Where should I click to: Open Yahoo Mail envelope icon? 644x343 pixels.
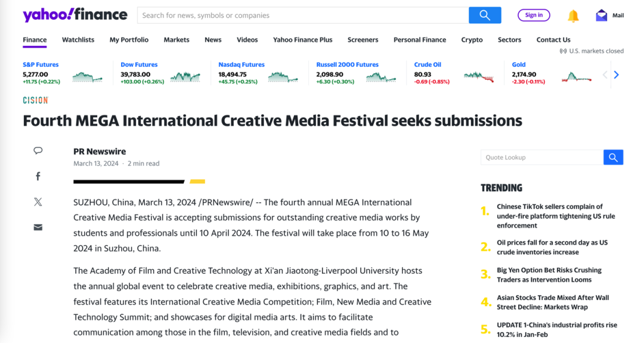(601, 15)
